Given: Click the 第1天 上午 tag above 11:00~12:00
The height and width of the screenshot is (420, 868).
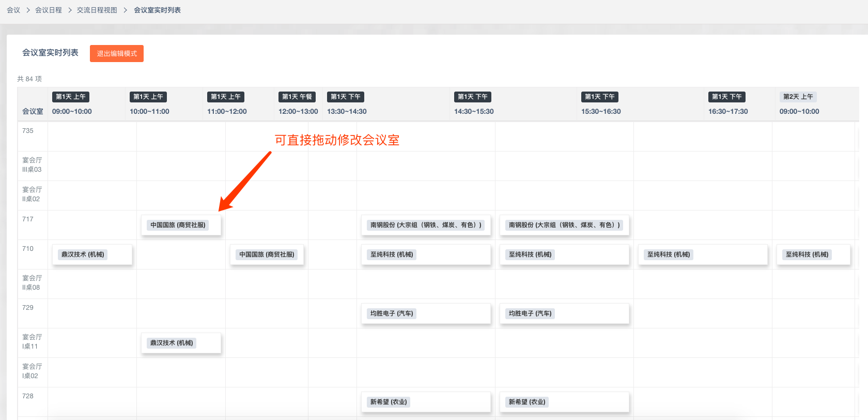Looking at the screenshot, I should coord(226,97).
